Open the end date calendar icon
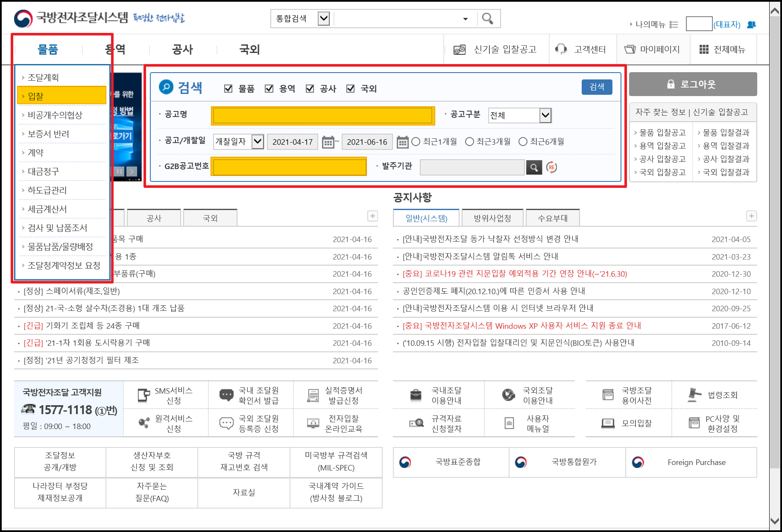782x532 pixels. point(402,142)
